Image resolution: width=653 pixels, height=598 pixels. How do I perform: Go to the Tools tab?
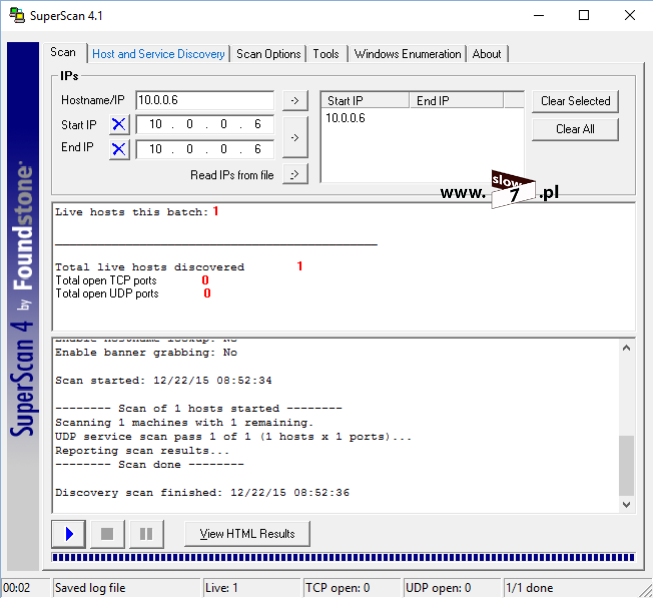click(326, 54)
